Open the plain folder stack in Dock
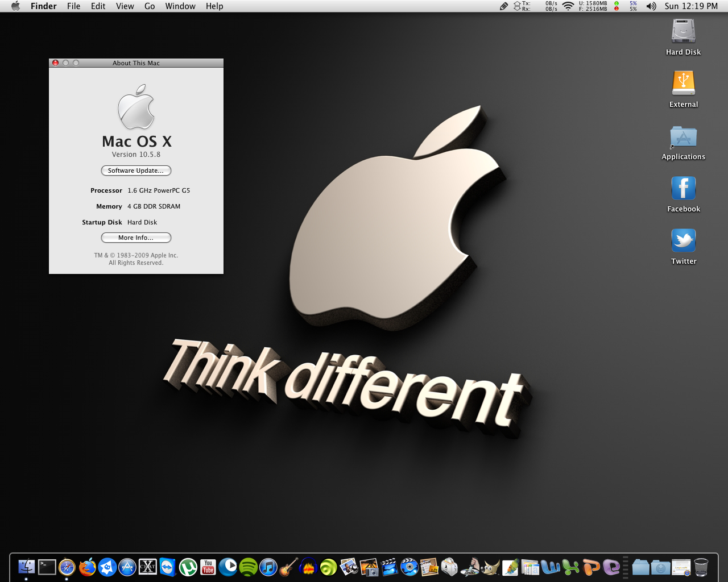The image size is (728, 582). pyautogui.click(x=640, y=567)
